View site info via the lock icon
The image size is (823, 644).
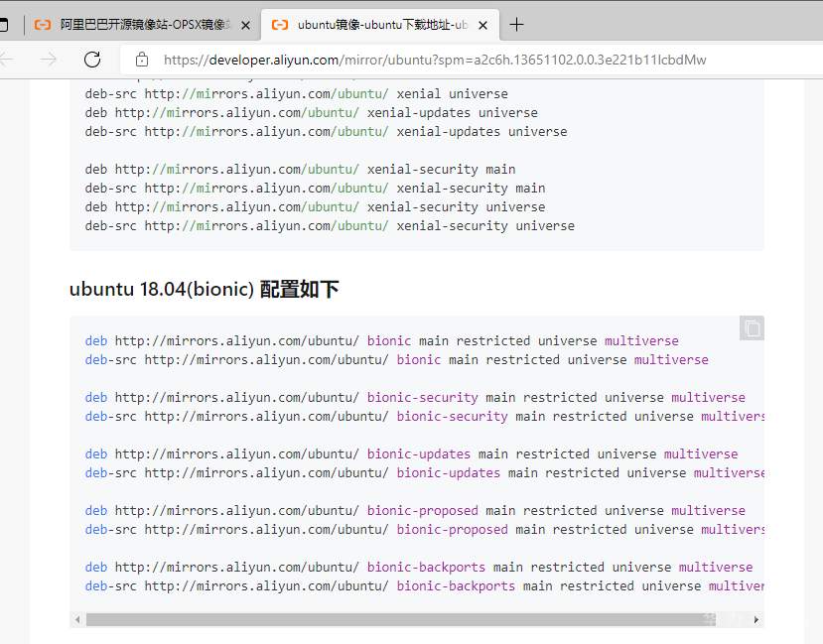142,60
